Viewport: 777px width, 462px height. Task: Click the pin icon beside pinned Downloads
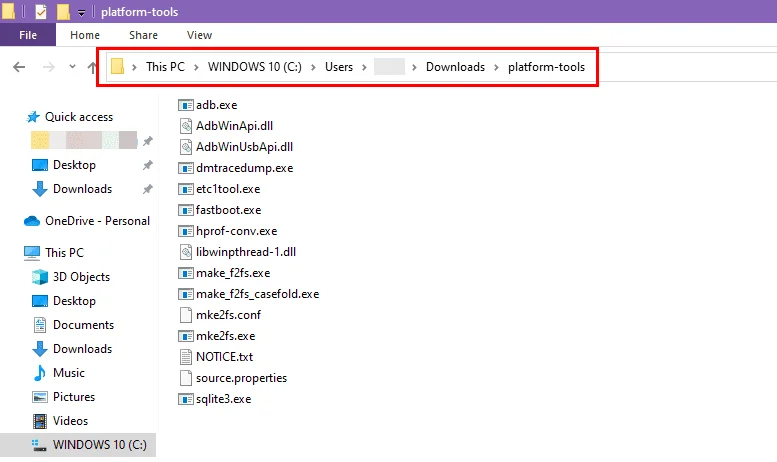coord(148,189)
